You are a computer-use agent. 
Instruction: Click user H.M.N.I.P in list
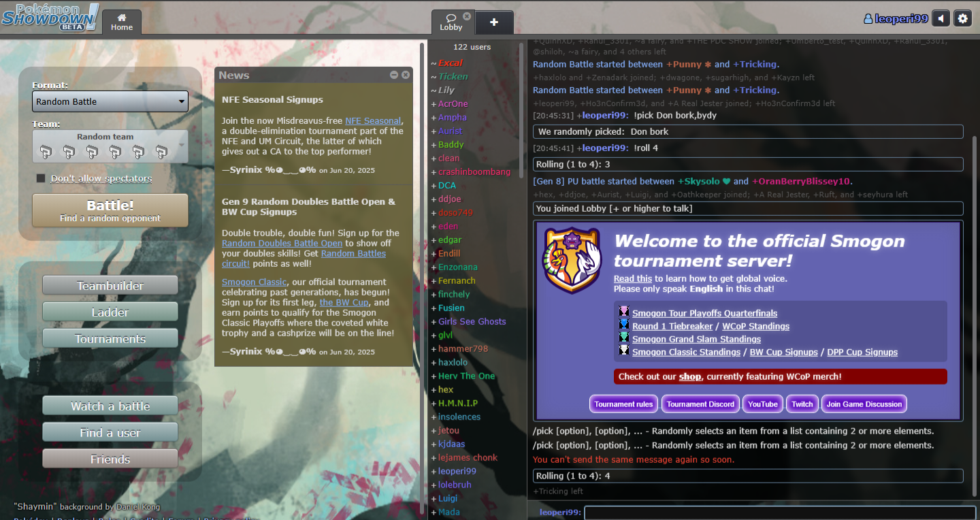point(457,403)
